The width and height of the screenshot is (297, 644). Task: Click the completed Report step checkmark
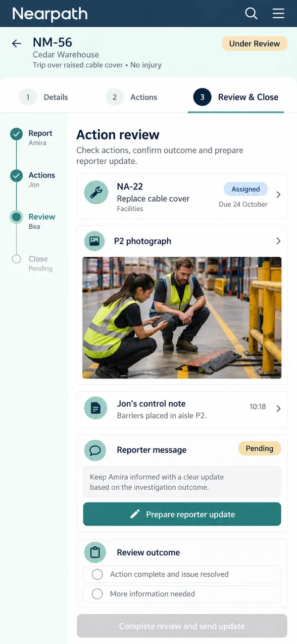(x=16, y=134)
